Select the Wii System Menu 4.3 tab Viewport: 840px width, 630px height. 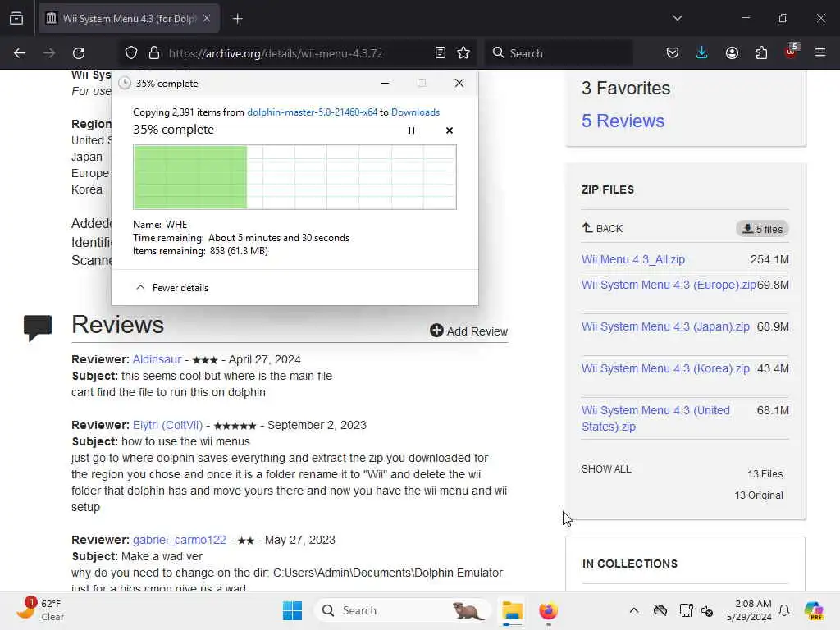tap(129, 19)
